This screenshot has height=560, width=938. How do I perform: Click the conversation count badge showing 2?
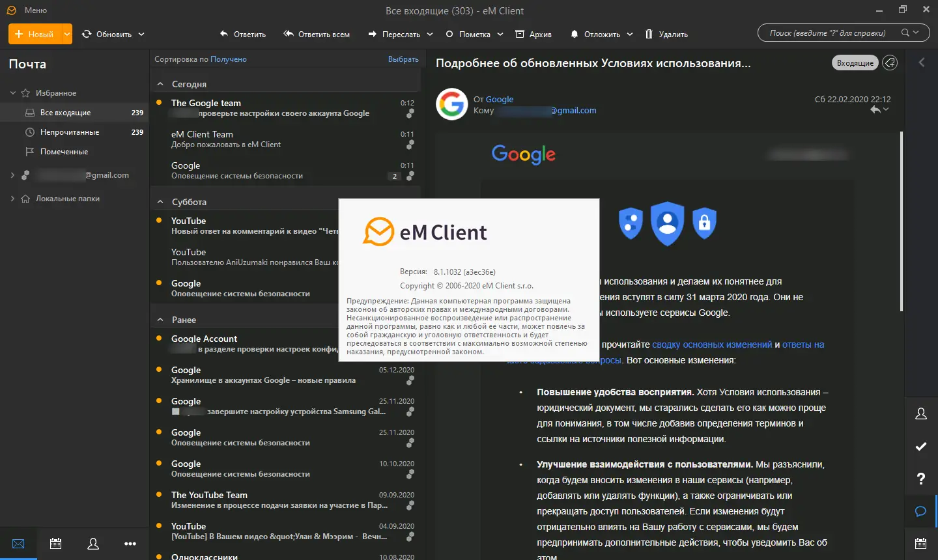click(x=394, y=176)
